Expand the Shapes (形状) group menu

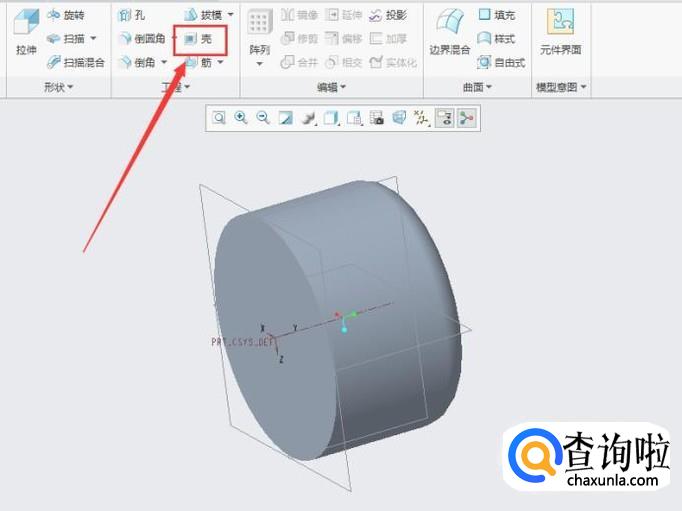click(x=58, y=87)
